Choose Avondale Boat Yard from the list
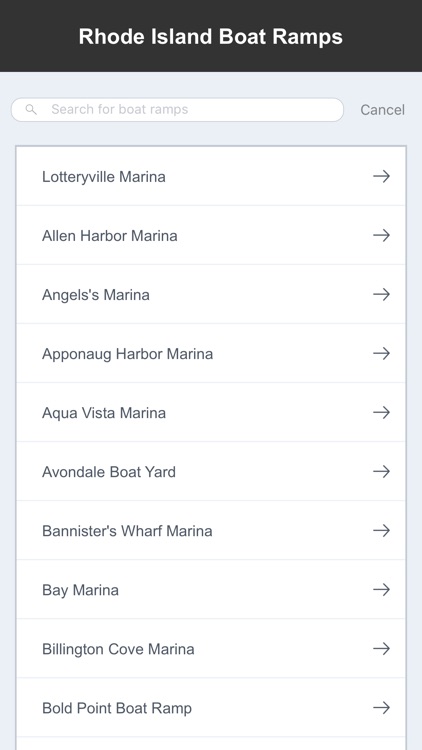The height and width of the screenshot is (750, 422). (x=211, y=472)
